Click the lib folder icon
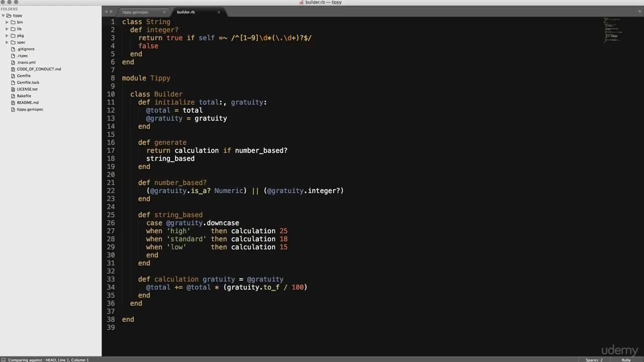This screenshot has height=362, width=644. 14,29
